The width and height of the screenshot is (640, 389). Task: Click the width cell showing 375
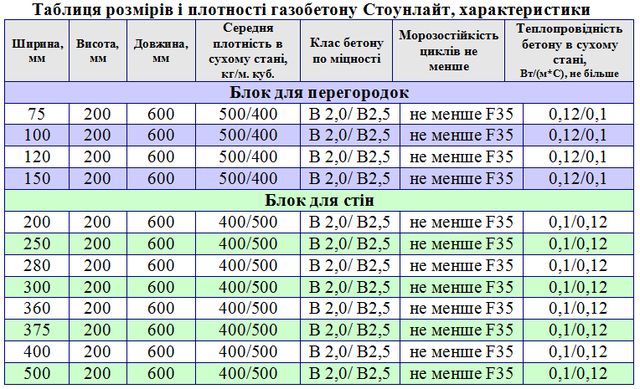37,330
